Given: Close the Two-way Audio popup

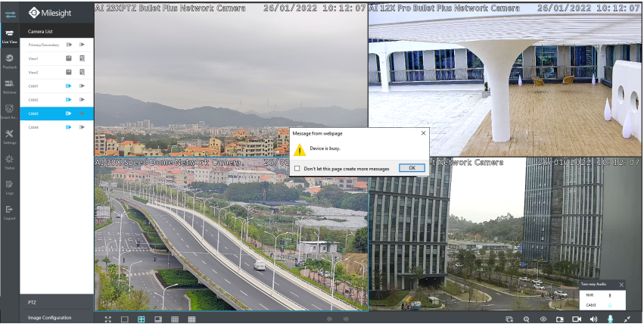Looking at the screenshot, I should pos(621,285).
